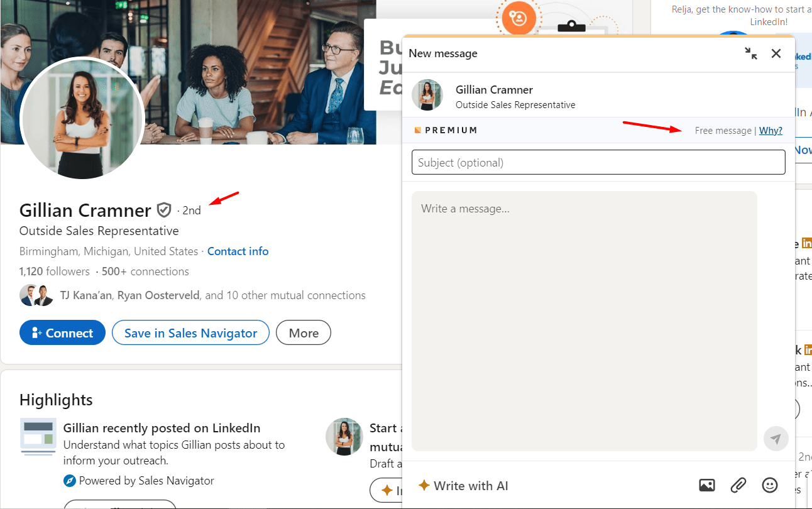Click Save in Sales Navigator button
This screenshot has width=812, height=509.
pyautogui.click(x=190, y=333)
